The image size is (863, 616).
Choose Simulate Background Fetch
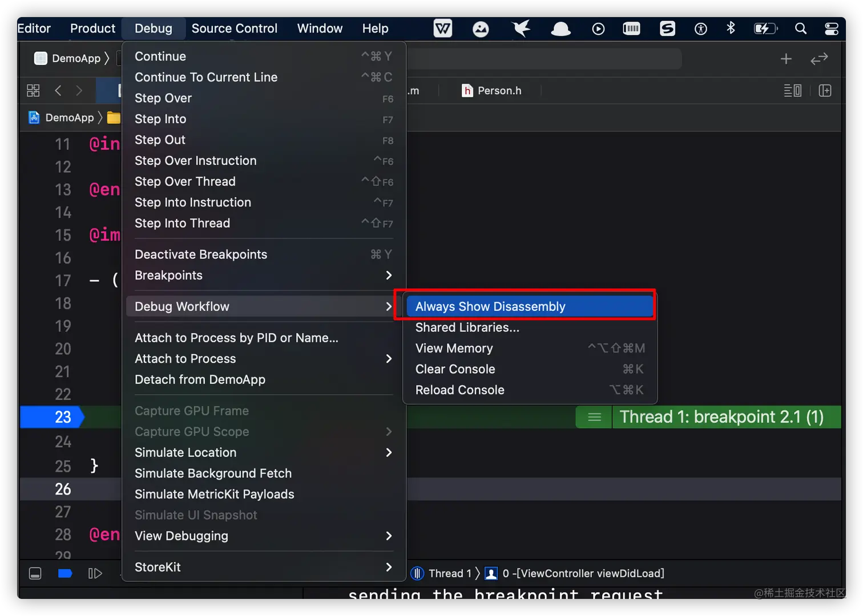pyautogui.click(x=264, y=473)
